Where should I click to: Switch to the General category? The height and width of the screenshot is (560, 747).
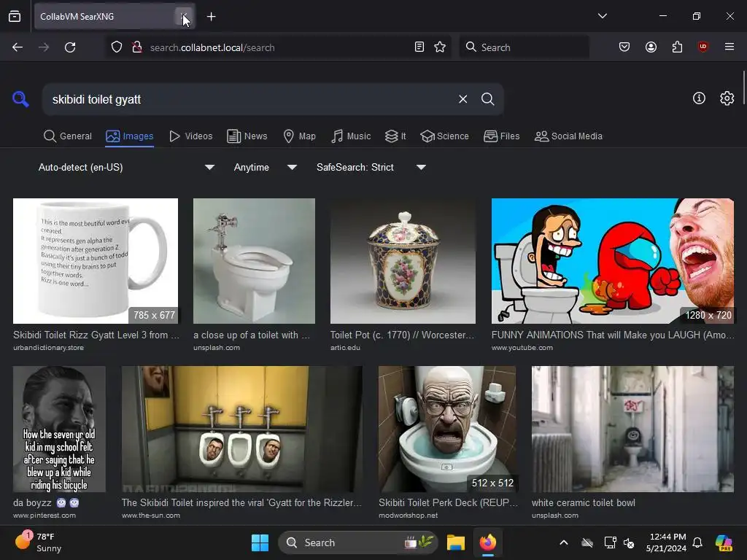pos(68,136)
